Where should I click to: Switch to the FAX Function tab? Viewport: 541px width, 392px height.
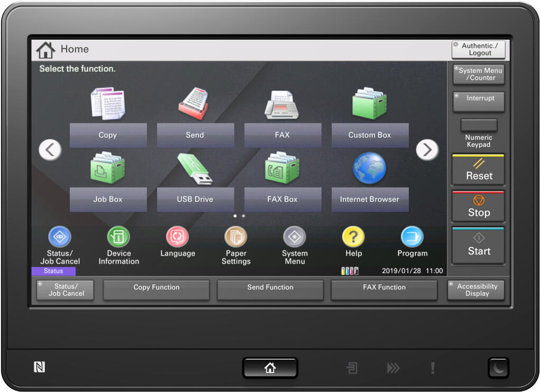pos(384,290)
